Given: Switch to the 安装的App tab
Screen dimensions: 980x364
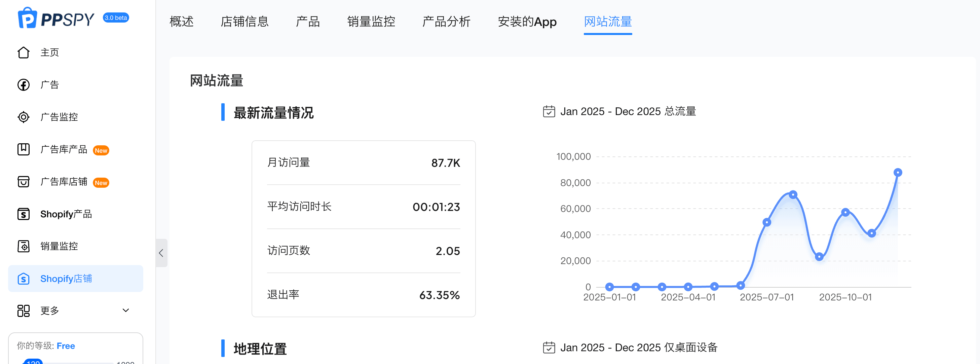Looking at the screenshot, I should [x=527, y=22].
